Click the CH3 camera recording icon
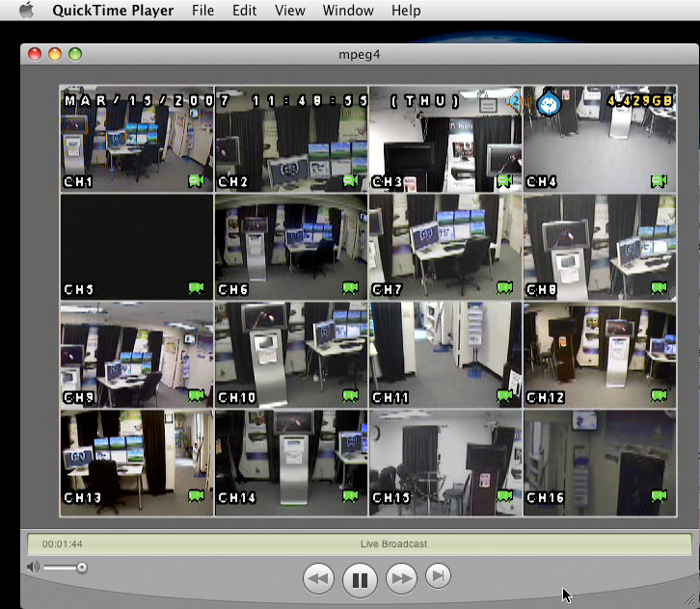700x609 pixels. (x=504, y=181)
